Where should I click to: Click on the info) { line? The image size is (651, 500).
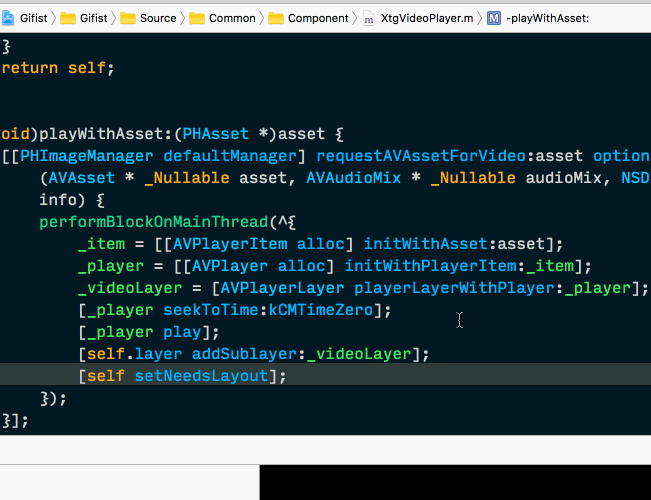(72, 200)
